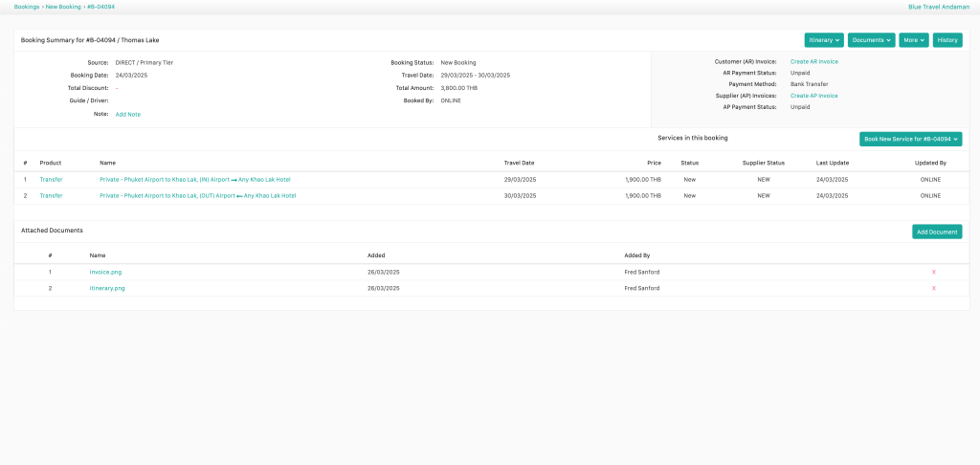The height and width of the screenshot is (465, 980).
Task: Click Create AR Invoice link
Action: pos(813,61)
